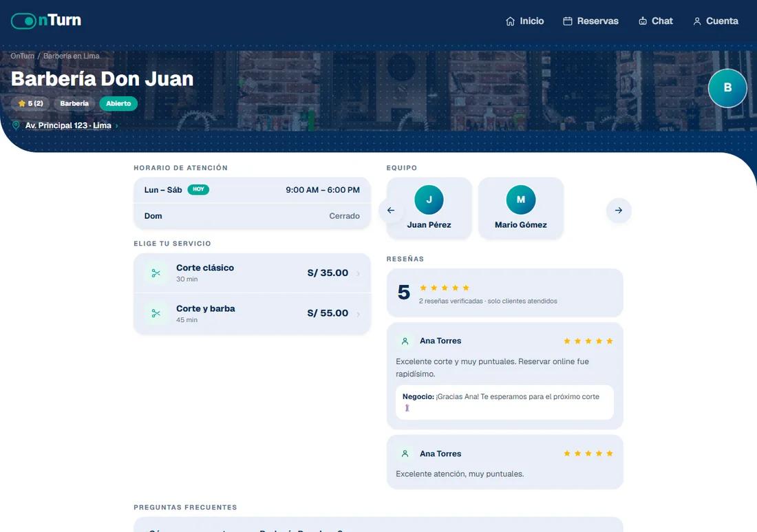The height and width of the screenshot is (532, 757).
Task: Click the Equipo section heading
Action: pyautogui.click(x=402, y=168)
